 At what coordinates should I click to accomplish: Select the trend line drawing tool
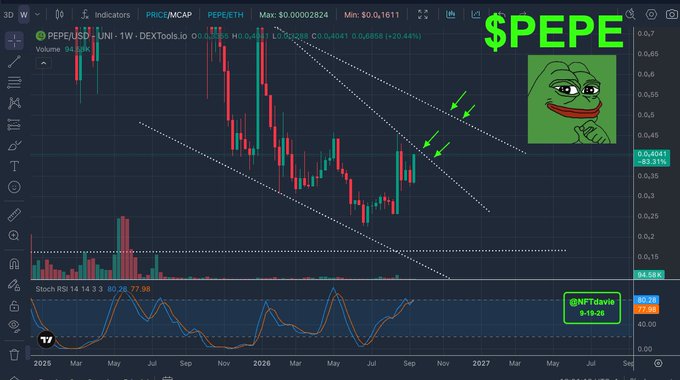14,62
